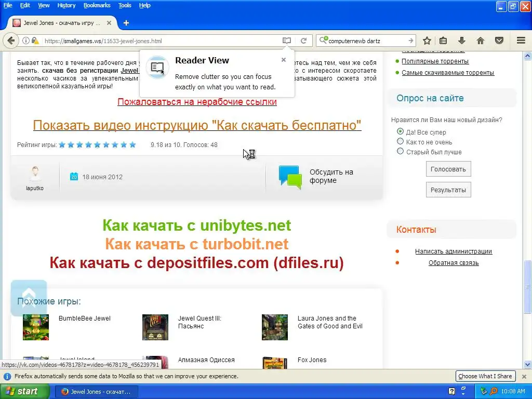Open BumbleBee Jewel game thumbnail

tap(36, 327)
